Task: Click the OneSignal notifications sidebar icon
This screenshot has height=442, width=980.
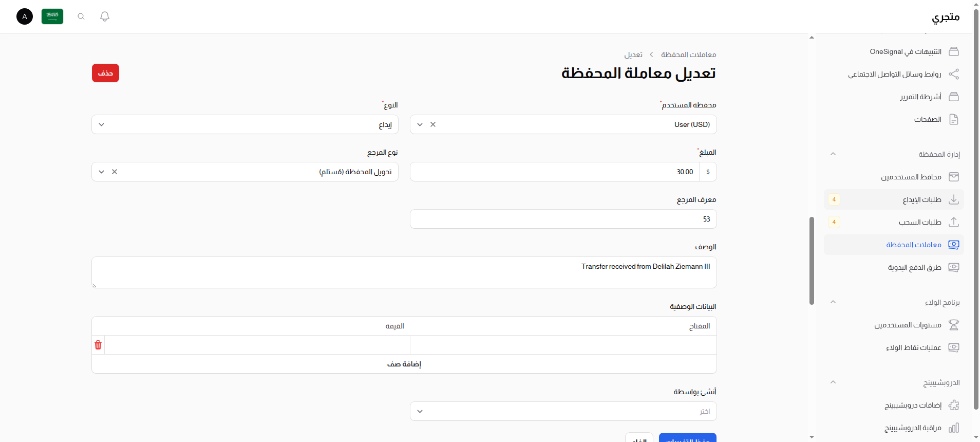Action: pyautogui.click(x=954, y=51)
